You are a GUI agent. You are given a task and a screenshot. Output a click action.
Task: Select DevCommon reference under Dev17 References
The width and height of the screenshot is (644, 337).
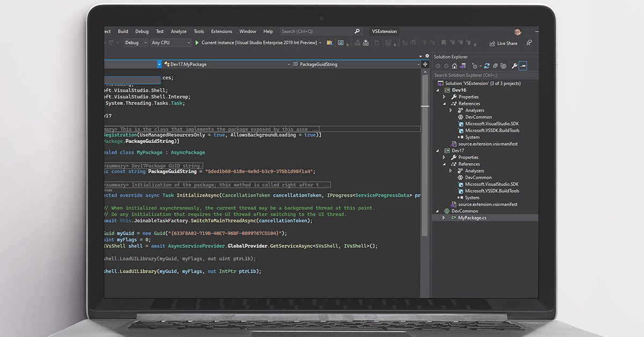(478, 178)
